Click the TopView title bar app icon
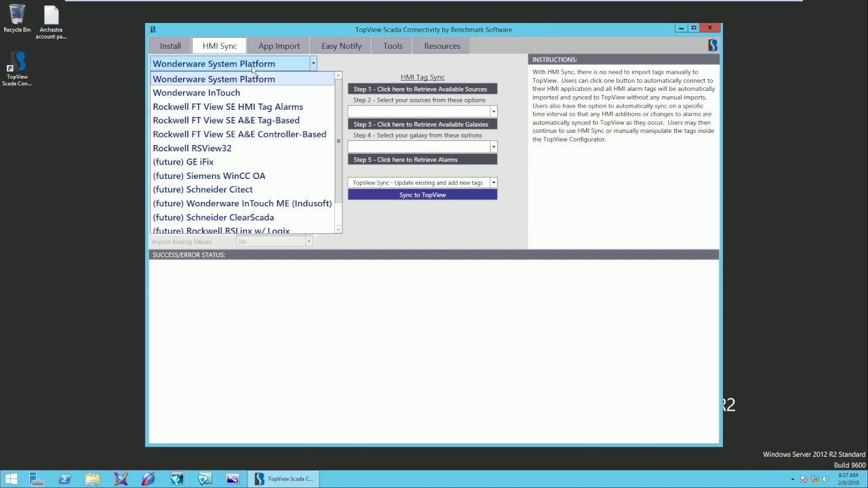Screen dimensions: 868x488 153,29
